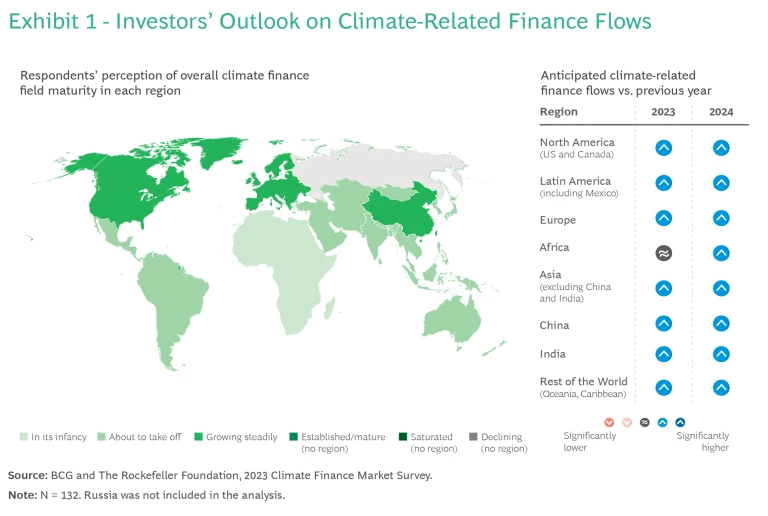This screenshot has height=516, width=768.
Task: Click the 'Declining' gray legend swatch
Action: coord(476,437)
